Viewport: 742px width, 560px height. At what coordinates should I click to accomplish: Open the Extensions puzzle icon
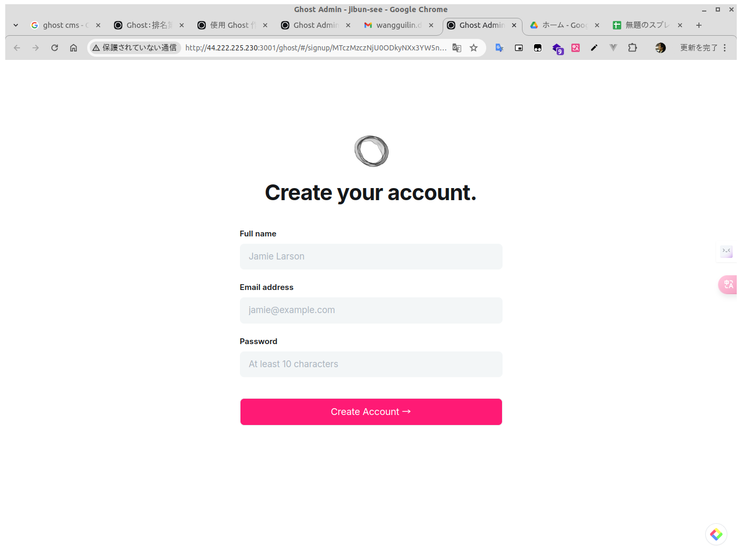(632, 48)
